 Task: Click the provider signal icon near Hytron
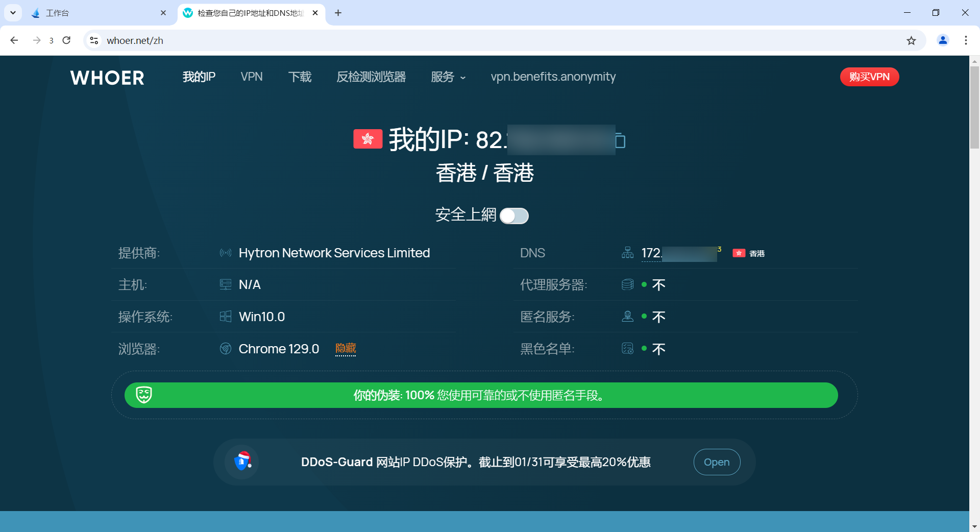point(226,253)
